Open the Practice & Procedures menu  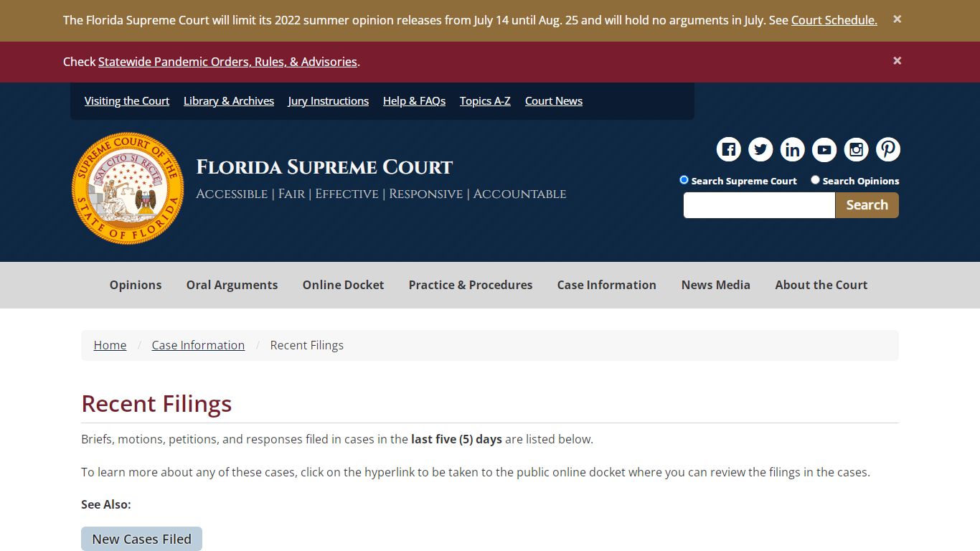click(x=471, y=285)
